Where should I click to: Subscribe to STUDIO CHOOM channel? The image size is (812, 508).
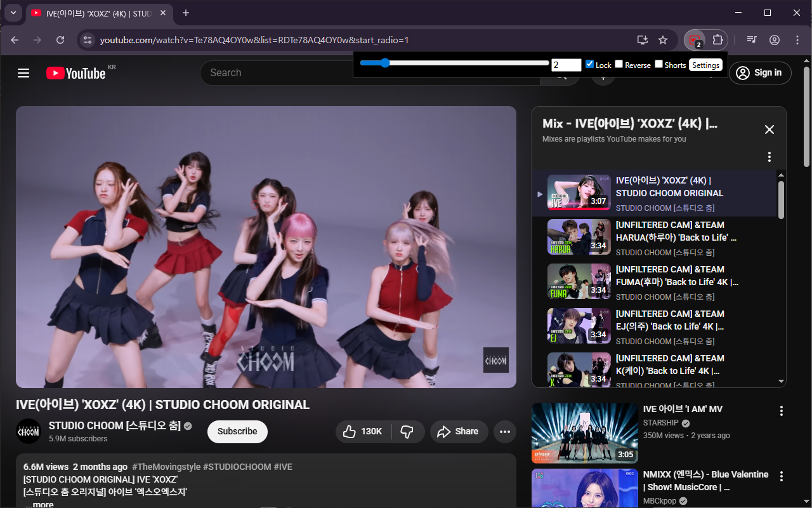click(x=237, y=431)
